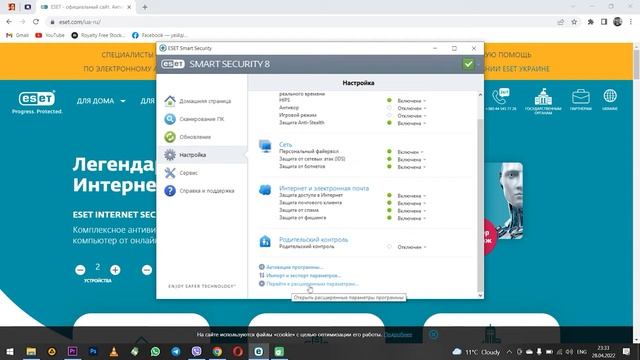Increase device count with plus button
The image size is (640, 360).
pyautogui.click(x=115, y=270)
